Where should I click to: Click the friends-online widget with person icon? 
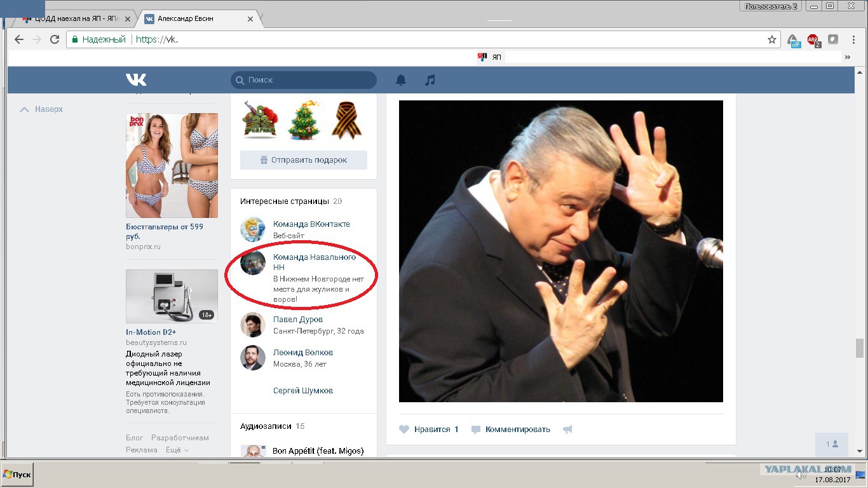pyautogui.click(x=832, y=445)
